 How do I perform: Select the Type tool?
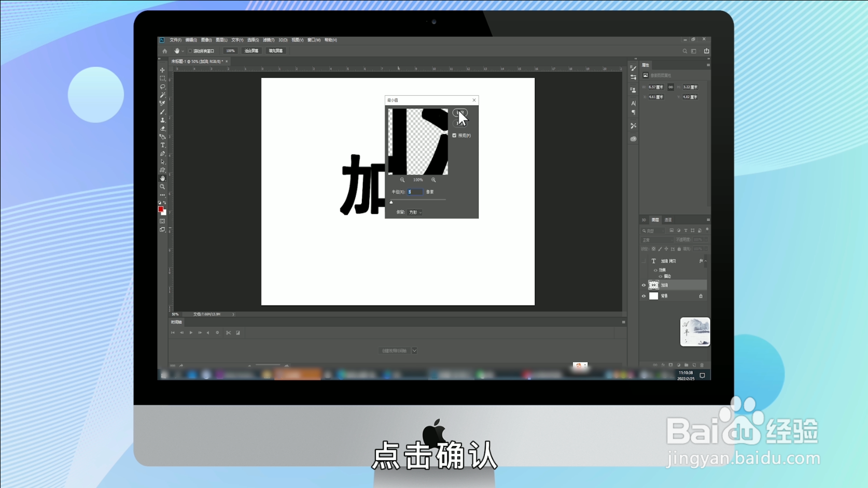[162, 146]
